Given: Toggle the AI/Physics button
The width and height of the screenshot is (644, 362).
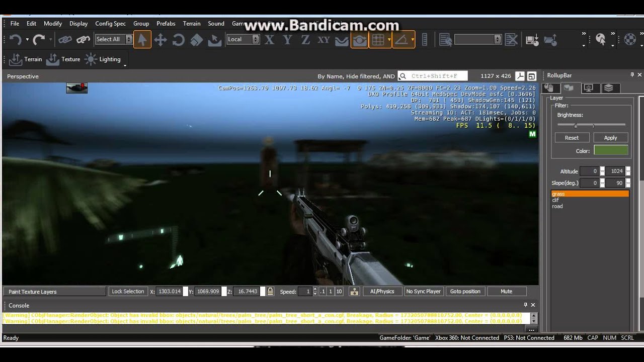Looking at the screenshot, I should point(382,292).
